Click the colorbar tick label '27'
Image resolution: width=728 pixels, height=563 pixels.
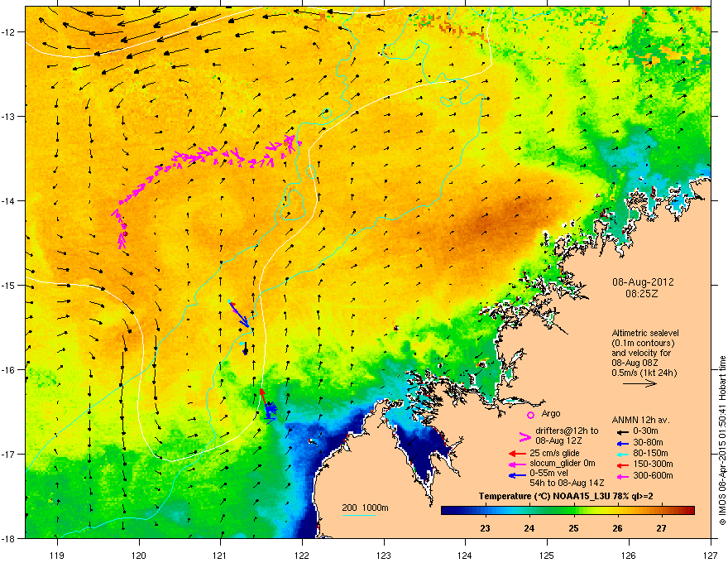pyautogui.click(x=662, y=528)
